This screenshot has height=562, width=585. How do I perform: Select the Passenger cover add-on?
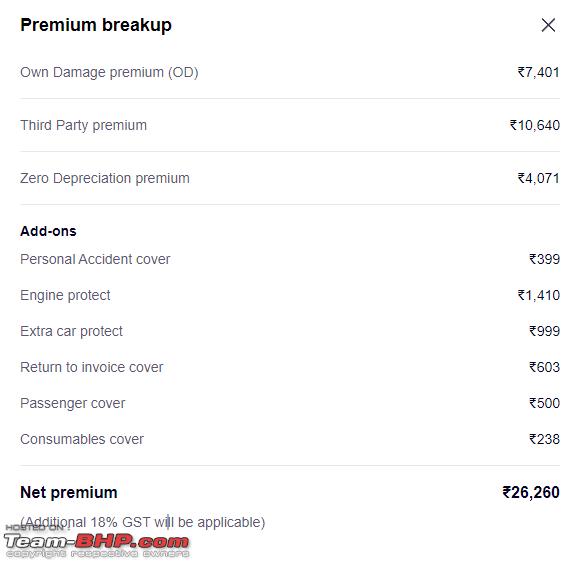(73, 403)
